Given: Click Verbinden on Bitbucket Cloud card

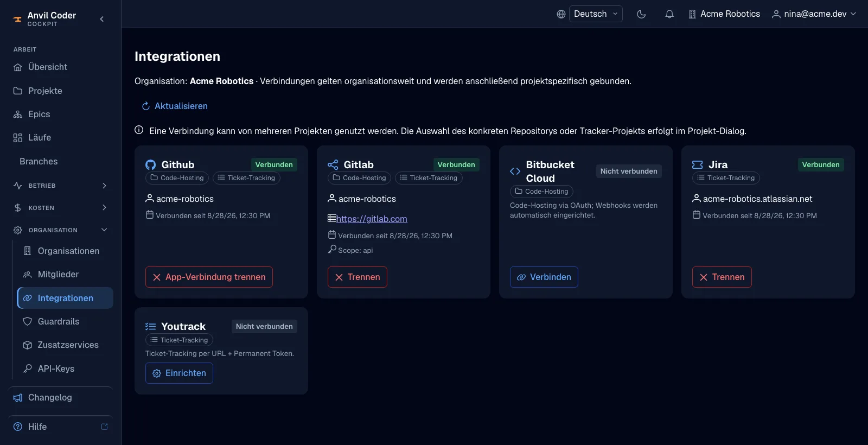Looking at the screenshot, I should coord(544,277).
